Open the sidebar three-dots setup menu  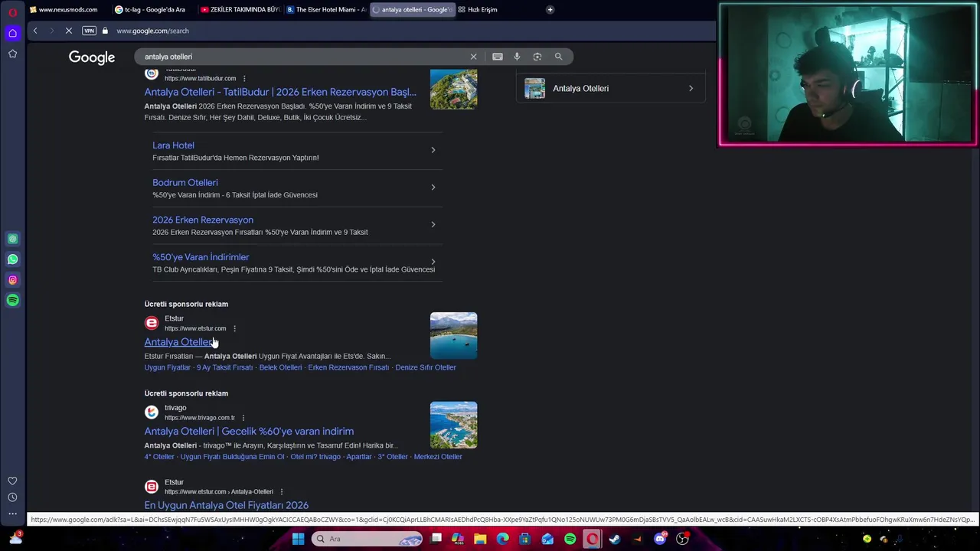12,514
